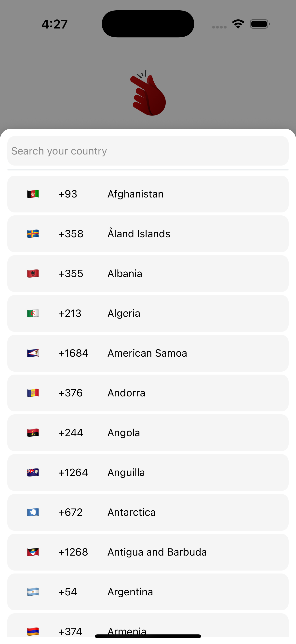This screenshot has width=296, height=644.
Task: Select Antigua and Barbuda from list
Action: (x=157, y=552)
